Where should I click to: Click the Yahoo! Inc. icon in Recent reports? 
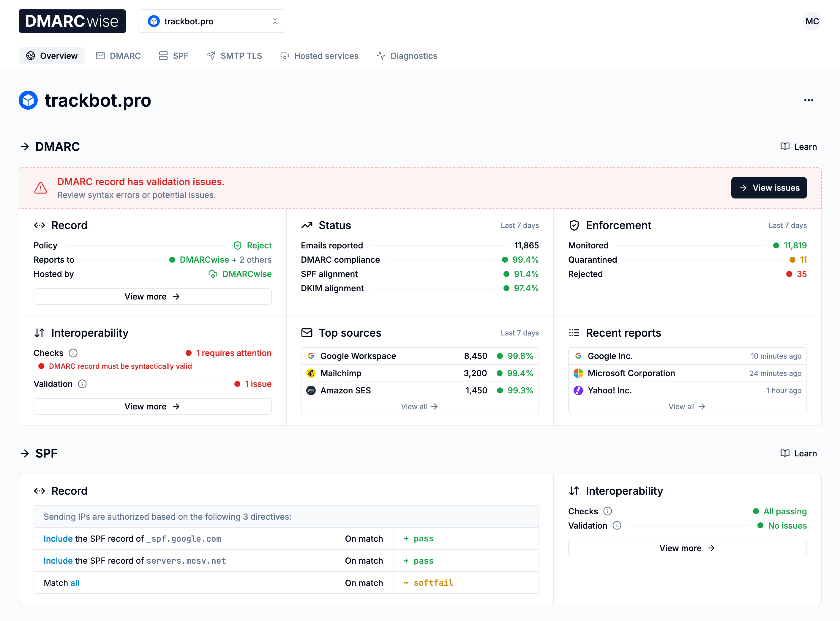578,390
